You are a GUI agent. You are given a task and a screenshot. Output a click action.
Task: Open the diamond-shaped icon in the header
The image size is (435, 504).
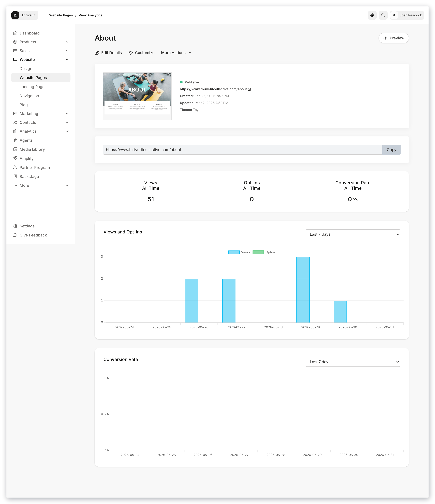click(x=372, y=15)
